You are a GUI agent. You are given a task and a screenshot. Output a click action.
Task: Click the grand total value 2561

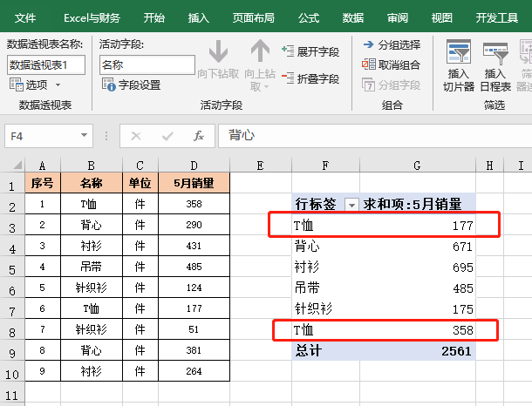(x=456, y=351)
